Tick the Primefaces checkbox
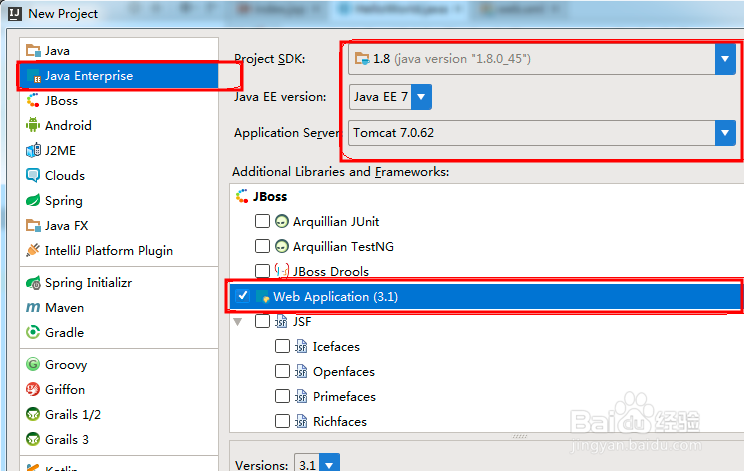Screen dimensions: 744x471 tap(282, 396)
